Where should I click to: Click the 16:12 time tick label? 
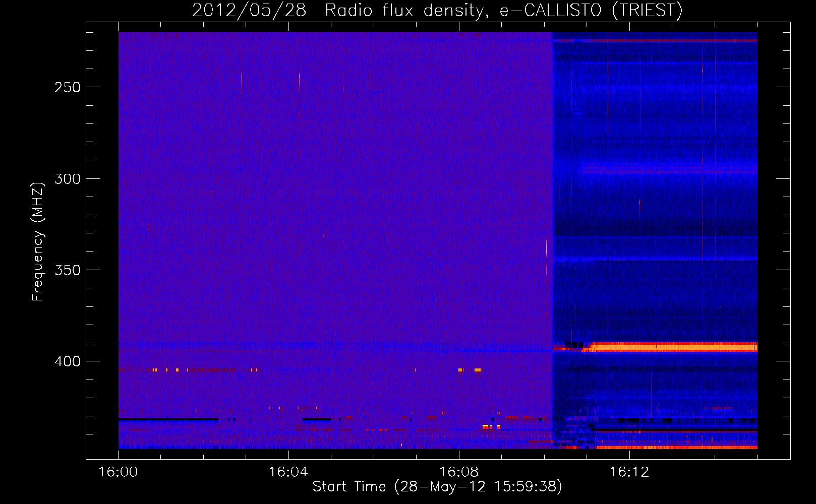[629, 472]
